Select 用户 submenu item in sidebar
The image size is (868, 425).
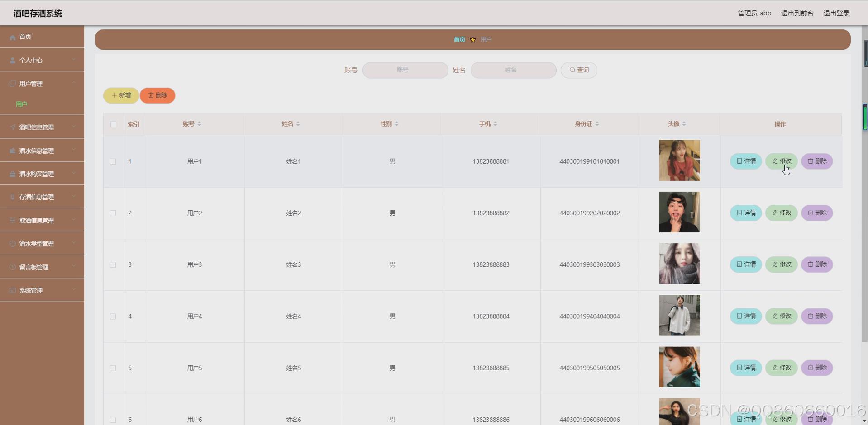point(21,104)
